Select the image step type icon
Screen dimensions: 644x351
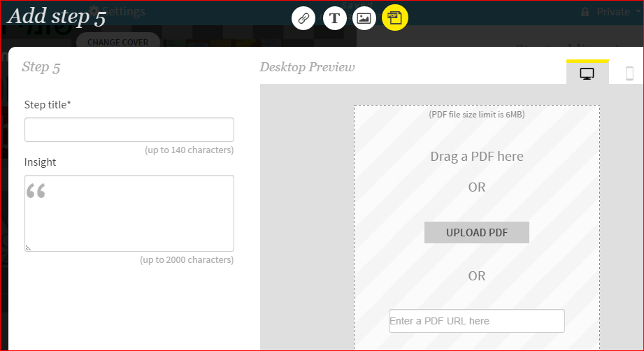(364, 18)
